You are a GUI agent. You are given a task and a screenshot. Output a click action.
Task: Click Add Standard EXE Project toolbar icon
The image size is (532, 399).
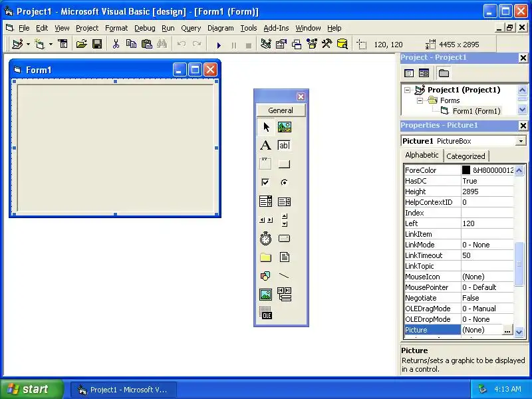tap(17, 44)
